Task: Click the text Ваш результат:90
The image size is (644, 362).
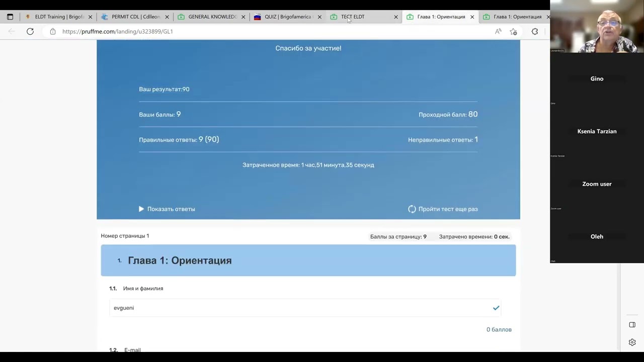Action: [x=164, y=89]
